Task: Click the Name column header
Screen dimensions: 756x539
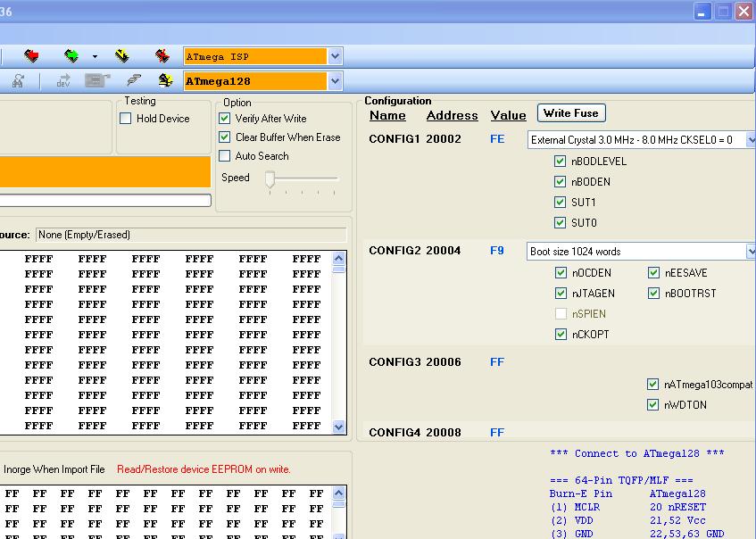Action: [387, 116]
